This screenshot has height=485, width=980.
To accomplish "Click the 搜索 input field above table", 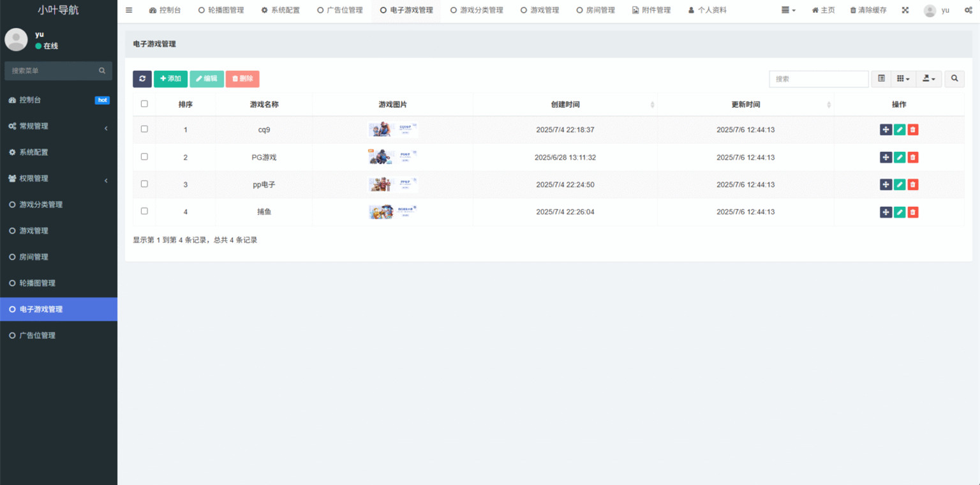I will (819, 78).
